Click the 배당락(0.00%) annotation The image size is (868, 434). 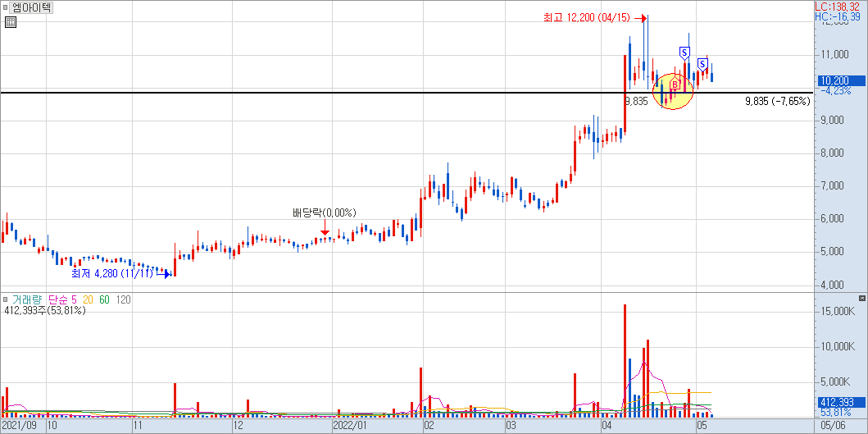[325, 212]
